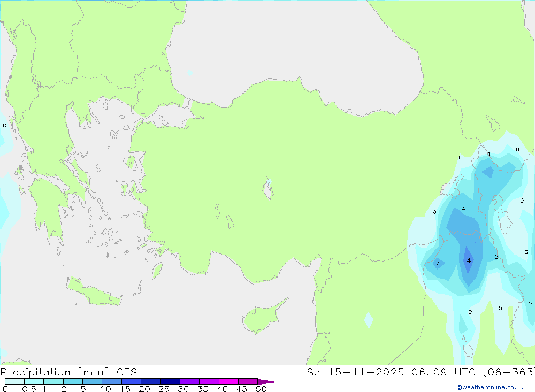This screenshot has height=392, width=535.
Task: Click the legend scale label '0.1'
Action: click(x=9, y=389)
